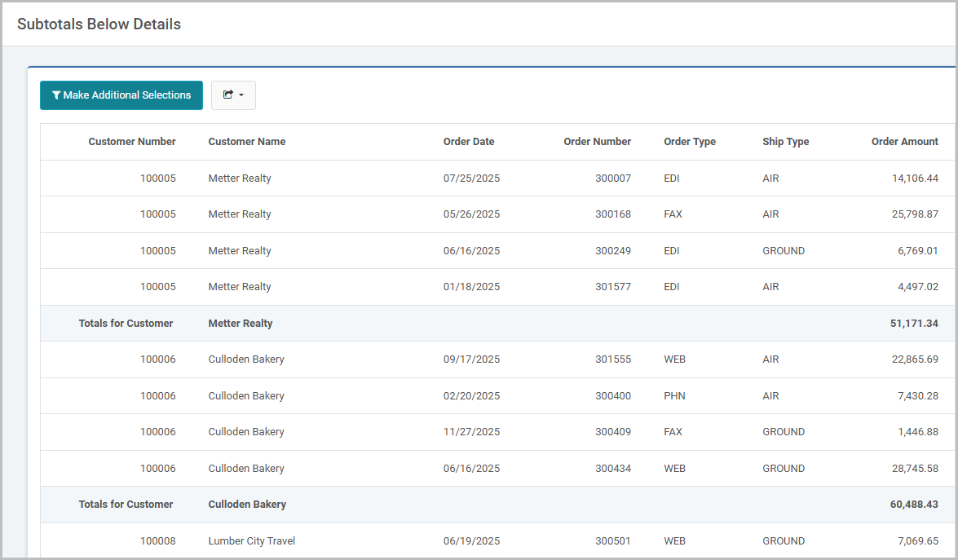Click order amount 25,798.87
This screenshot has width=958, height=560.
[915, 214]
